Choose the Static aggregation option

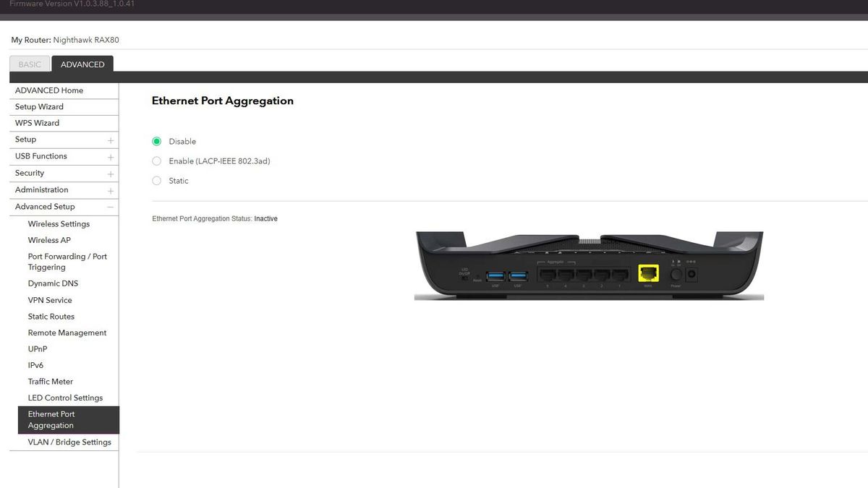click(x=156, y=180)
